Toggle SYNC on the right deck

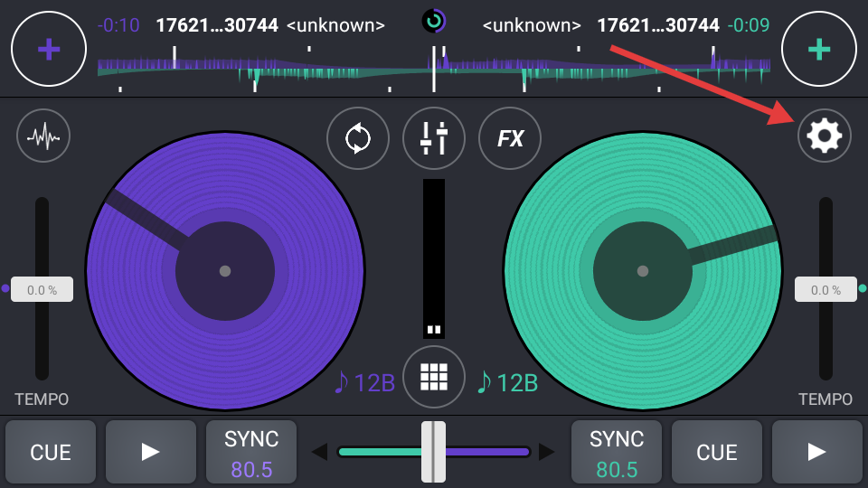[617, 452]
